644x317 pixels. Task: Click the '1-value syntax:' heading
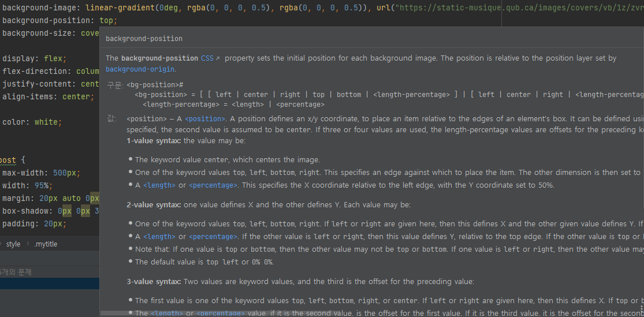pos(154,141)
